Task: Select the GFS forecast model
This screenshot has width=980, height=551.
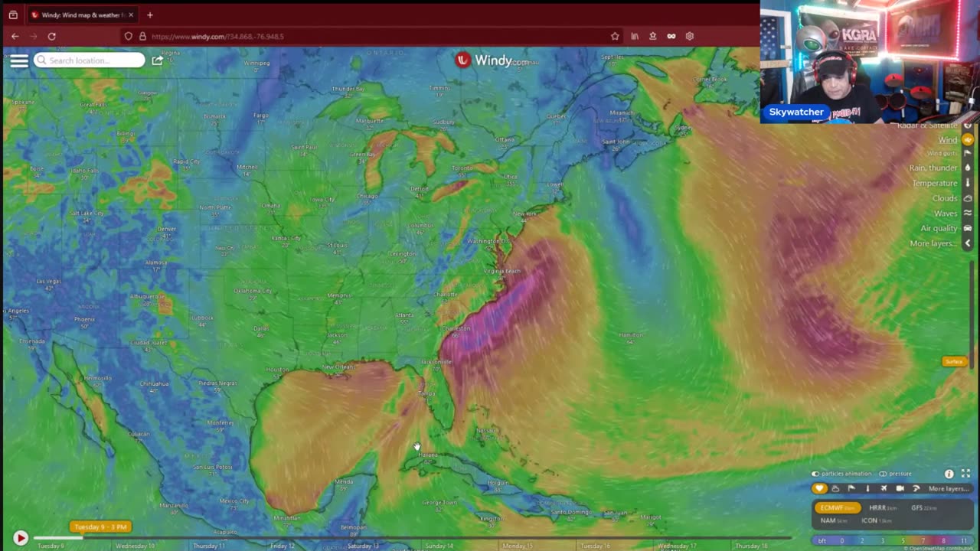Action: 924,508
